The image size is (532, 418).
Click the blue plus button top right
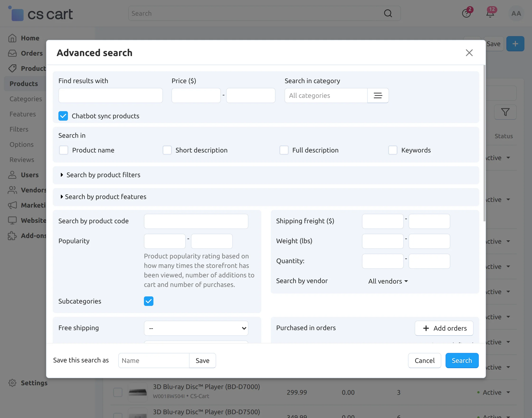coord(515,43)
